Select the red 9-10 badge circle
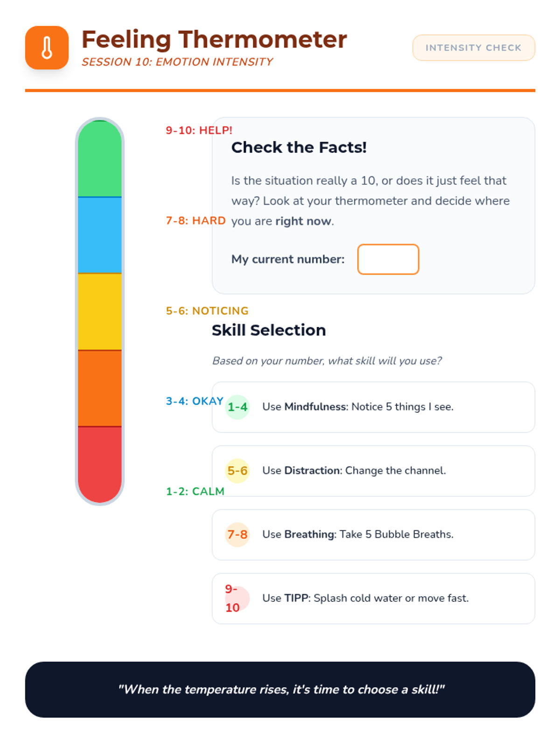This screenshot has height=747, width=560. pyautogui.click(x=238, y=599)
